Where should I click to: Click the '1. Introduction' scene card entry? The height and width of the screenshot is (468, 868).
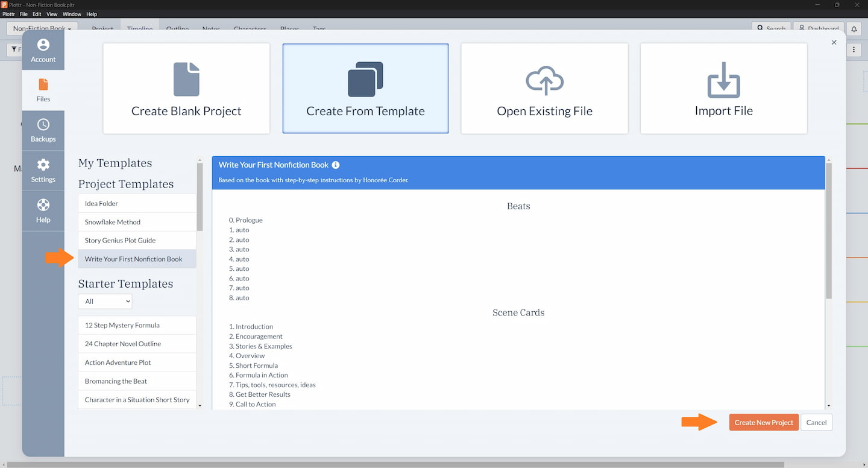251,326
